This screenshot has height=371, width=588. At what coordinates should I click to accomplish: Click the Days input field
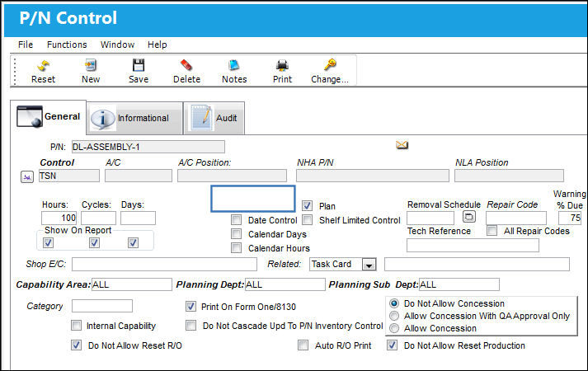[138, 218]
